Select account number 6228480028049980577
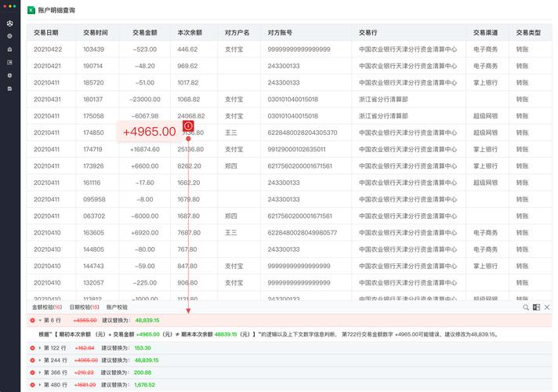The height and width of the screenshot is (392, 558). pyautogui.click(x=303, y=233)
